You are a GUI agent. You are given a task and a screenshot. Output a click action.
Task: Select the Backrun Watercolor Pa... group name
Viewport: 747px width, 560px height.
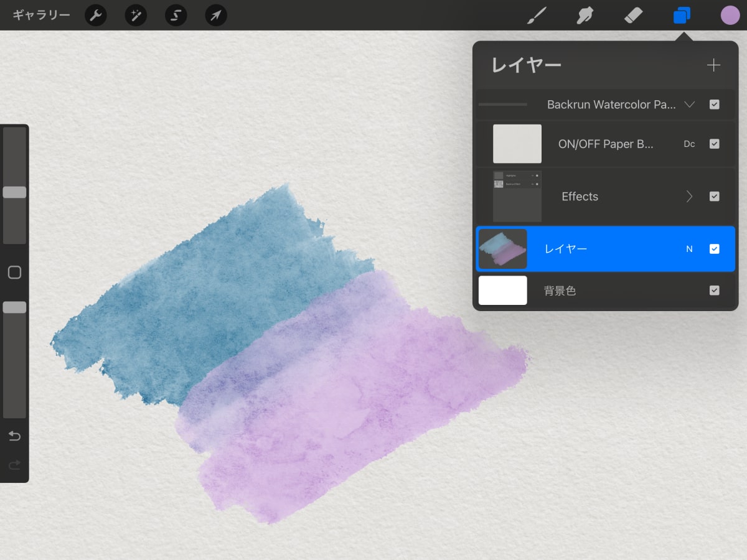tap(611, 105)
